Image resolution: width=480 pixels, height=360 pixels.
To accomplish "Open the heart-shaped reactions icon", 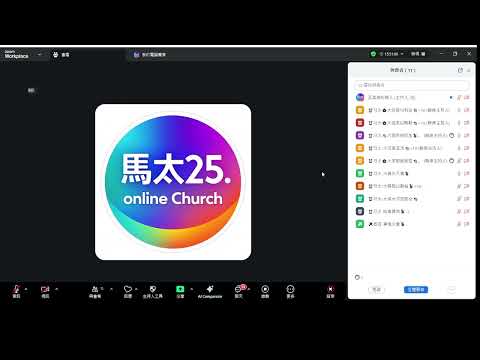I will 128,291.
